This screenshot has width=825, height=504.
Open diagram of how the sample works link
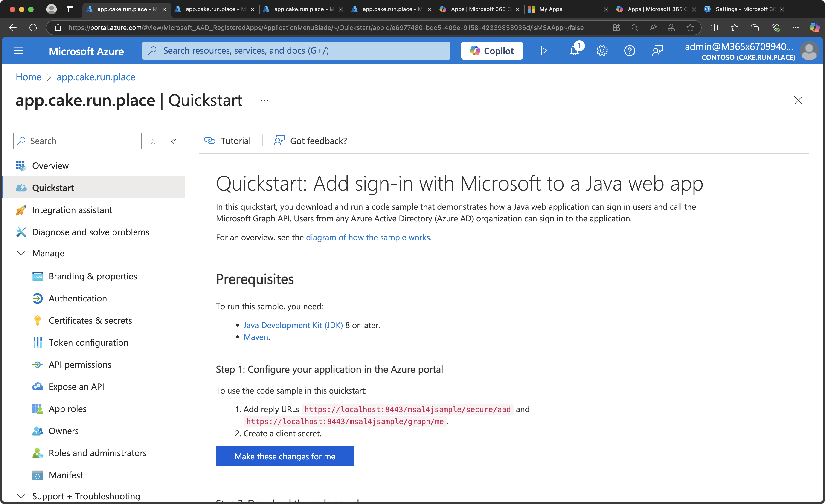point(368,237)
